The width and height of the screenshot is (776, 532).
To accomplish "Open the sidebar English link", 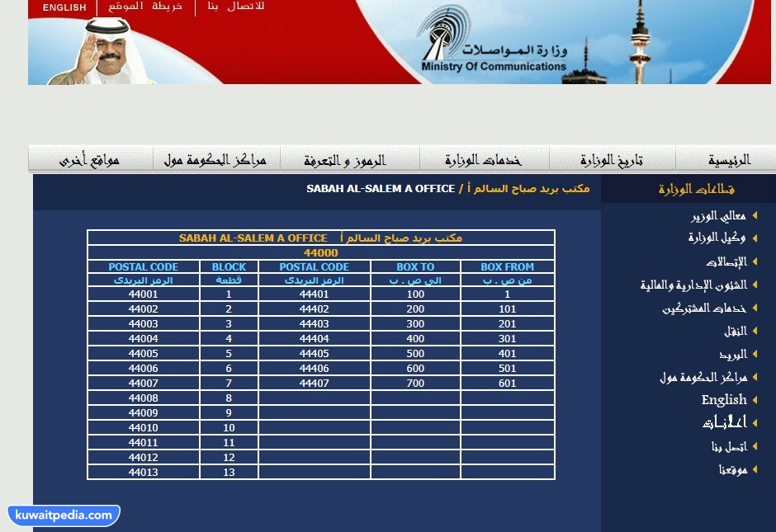I will tap(724, 399).
